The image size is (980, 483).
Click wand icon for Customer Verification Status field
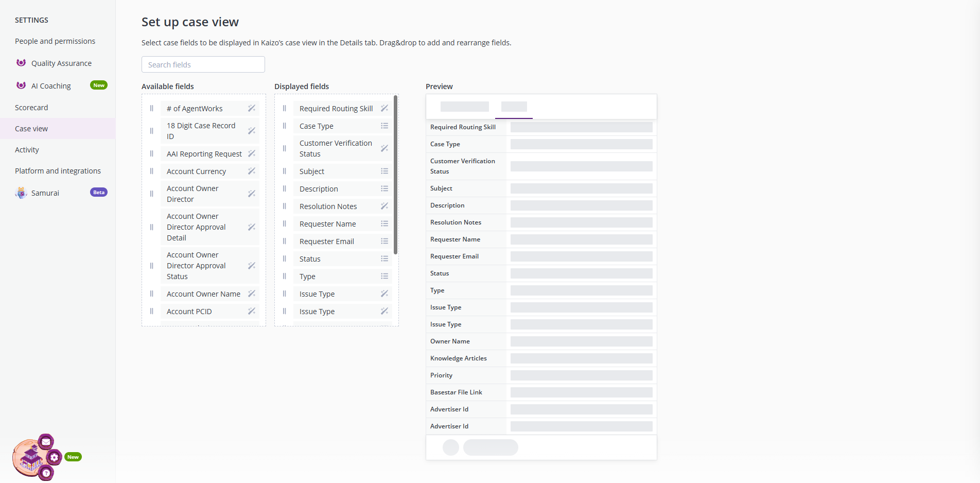(x=384, y=148)
